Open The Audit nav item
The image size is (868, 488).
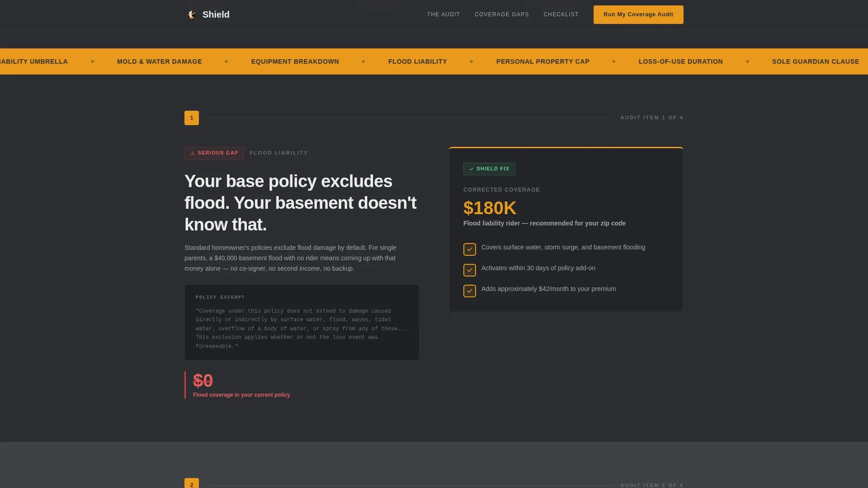coord(443,14)
